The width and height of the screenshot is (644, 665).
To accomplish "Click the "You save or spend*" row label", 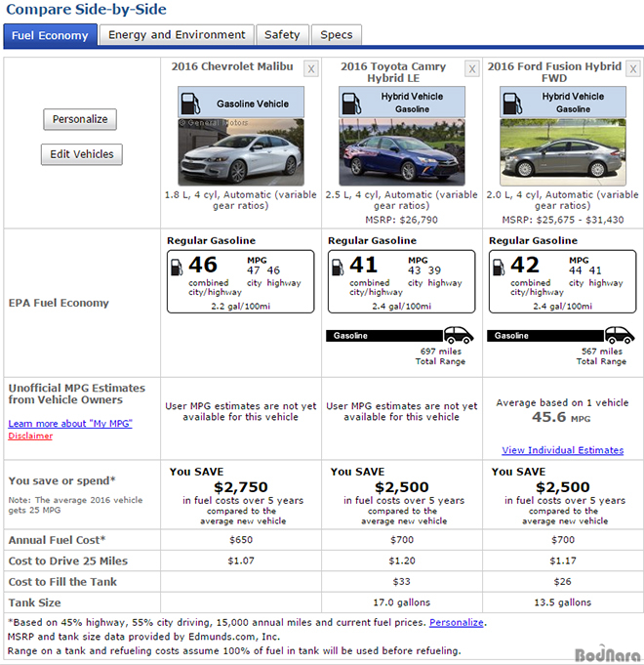I will [x=61, y=480].
